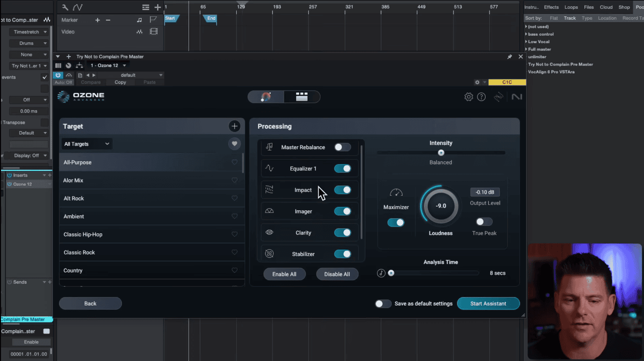Open the Effects menu in the browser

[551, 7]
